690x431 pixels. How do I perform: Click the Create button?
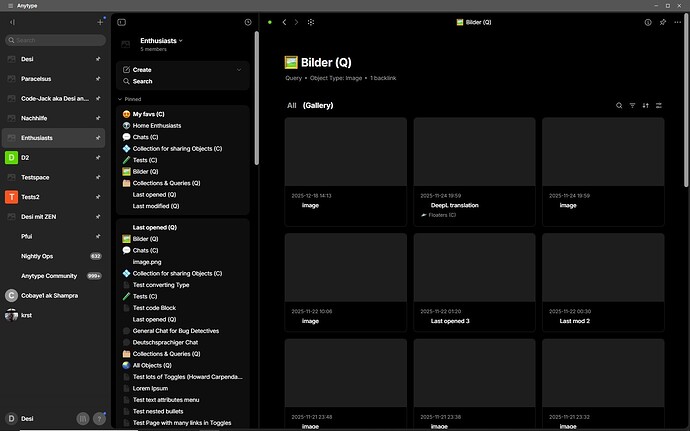tap(142, 70)
